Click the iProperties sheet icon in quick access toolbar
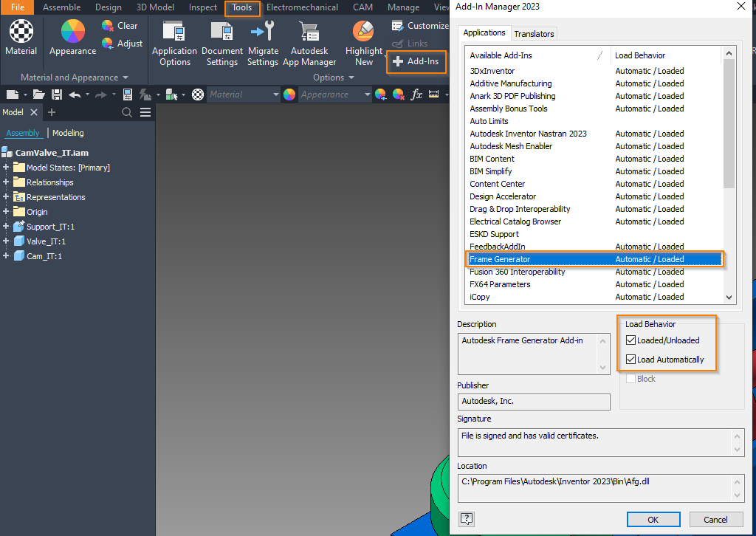 click(x=128, y=95)
